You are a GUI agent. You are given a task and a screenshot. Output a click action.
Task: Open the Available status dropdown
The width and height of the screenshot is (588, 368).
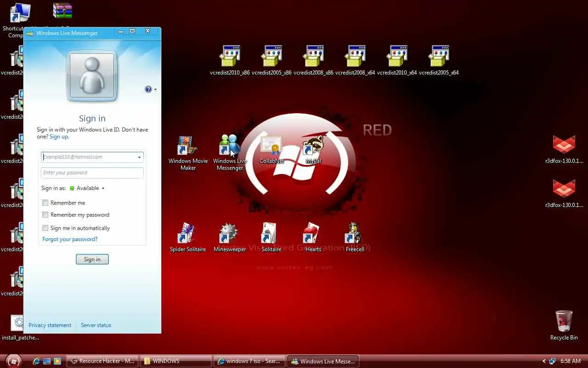(87, 188)
